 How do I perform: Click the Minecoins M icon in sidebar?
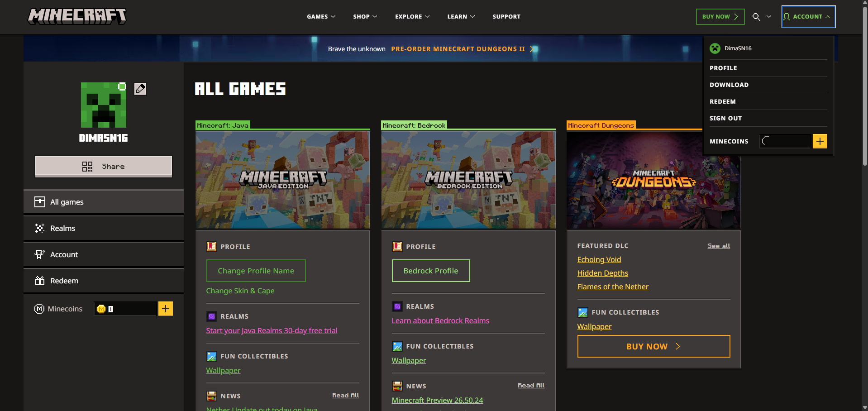click(39, 309)
